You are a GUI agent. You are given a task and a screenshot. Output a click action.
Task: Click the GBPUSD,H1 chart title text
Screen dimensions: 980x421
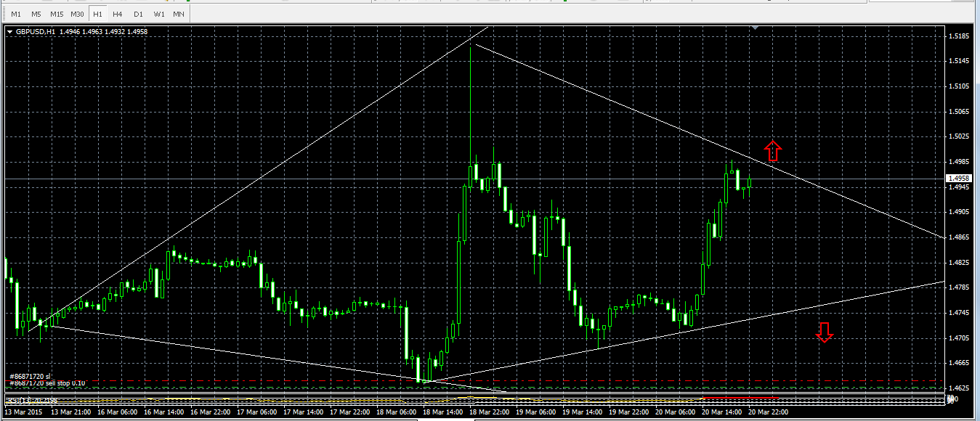36,32
